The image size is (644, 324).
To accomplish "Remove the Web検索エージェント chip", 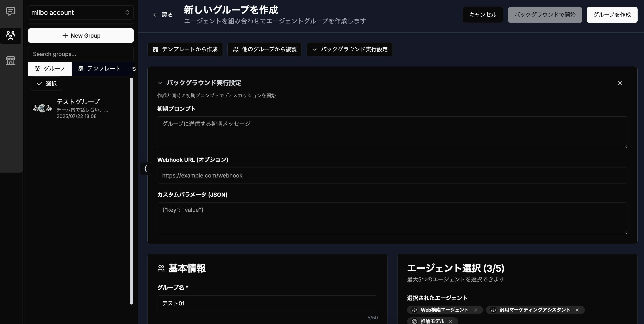I will point(476,310).
